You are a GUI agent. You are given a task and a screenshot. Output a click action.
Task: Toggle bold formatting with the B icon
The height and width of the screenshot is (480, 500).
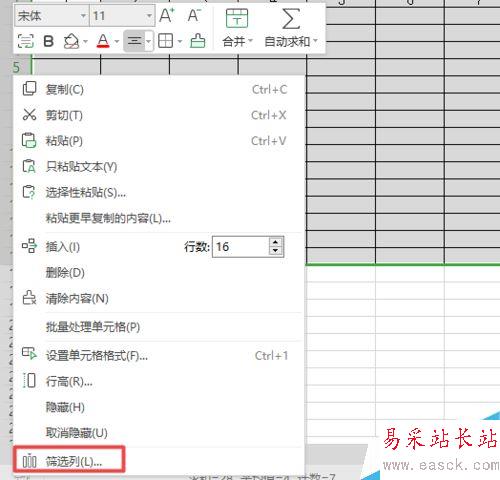[49, 41]
